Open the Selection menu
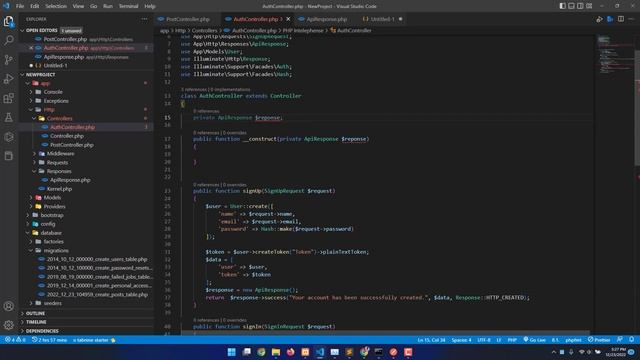Image resolution: width=640 pixels, height=360 pixels. point(56,6)
